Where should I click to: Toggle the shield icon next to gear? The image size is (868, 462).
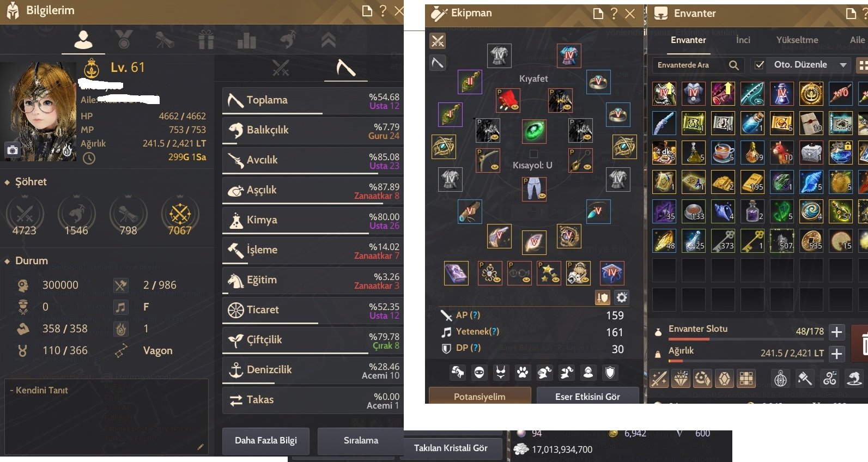point(602,297)
